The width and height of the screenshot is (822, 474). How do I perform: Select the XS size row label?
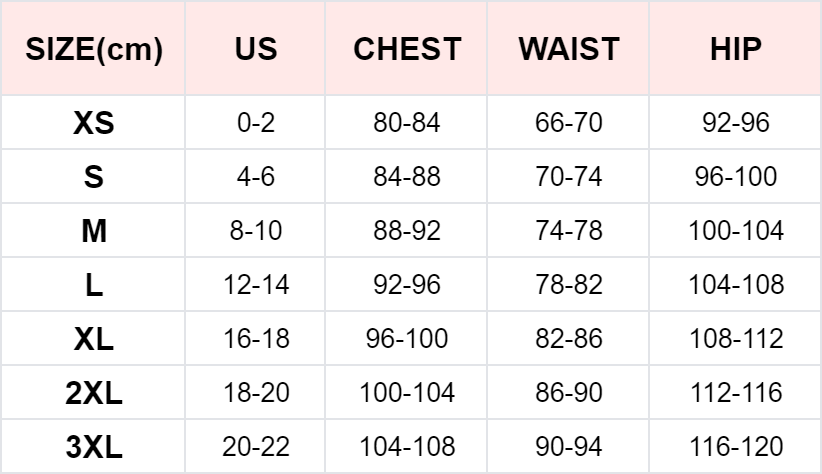[x=94, y=124]
